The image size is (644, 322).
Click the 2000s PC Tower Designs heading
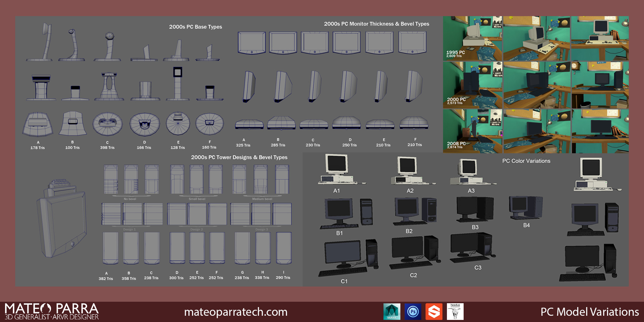(x=239, y=157)
